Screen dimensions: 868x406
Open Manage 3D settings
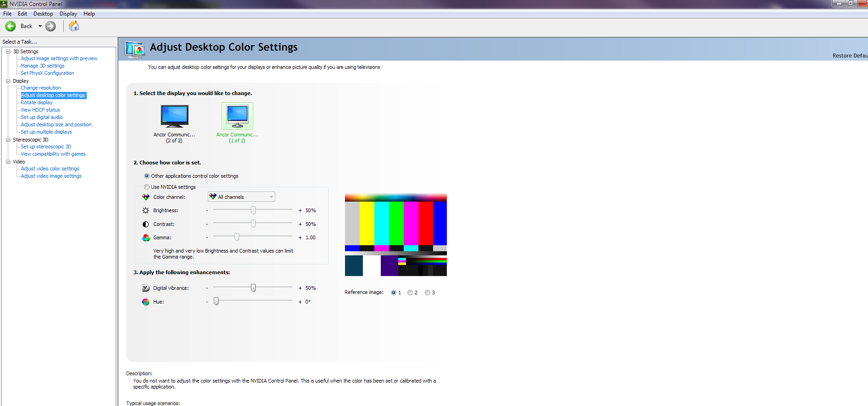43,66
